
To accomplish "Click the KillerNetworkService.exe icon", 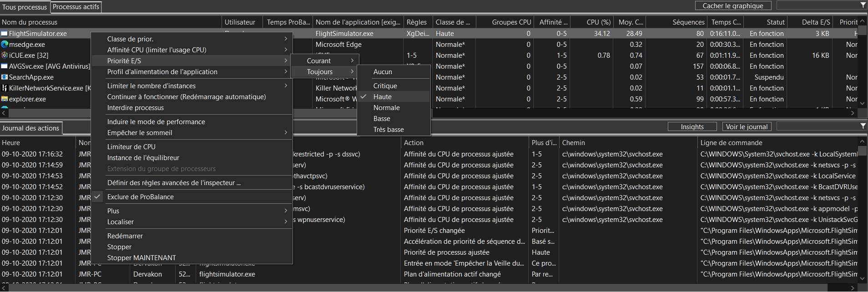I will [x=5, y=88].
